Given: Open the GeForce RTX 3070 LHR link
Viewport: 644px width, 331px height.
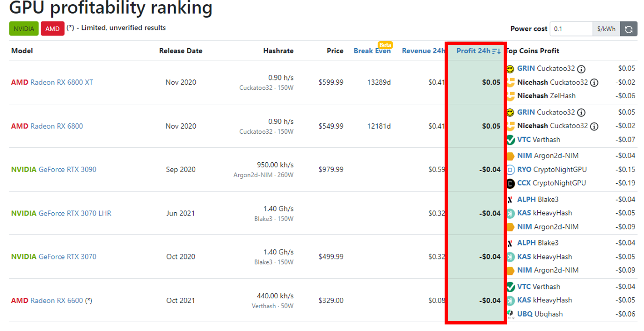Looking at the screenshot, I should point(75,213).
